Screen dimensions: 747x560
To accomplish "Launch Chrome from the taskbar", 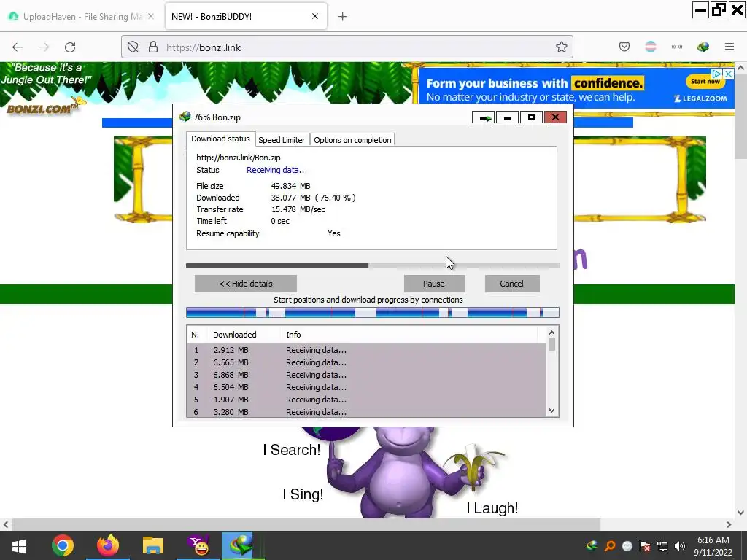I will [x=63, y=545].
